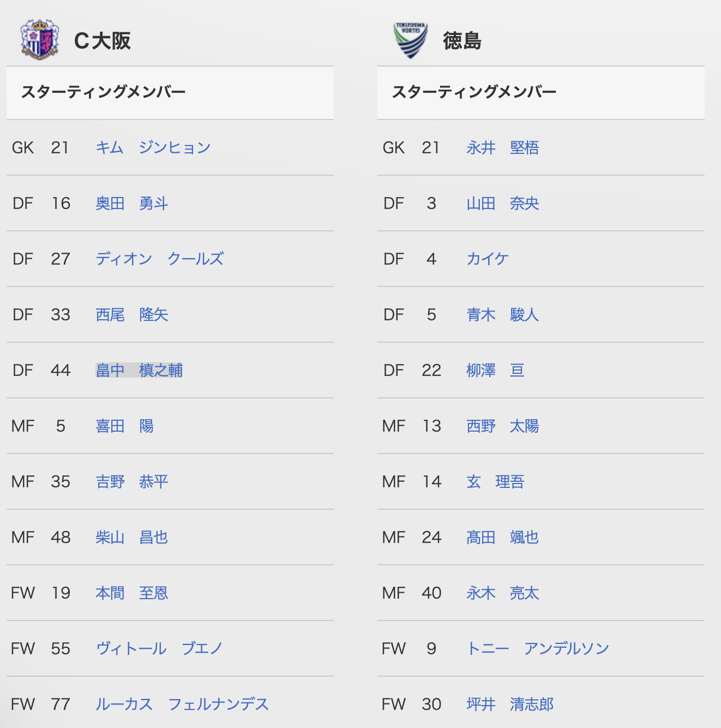Open player キム ジンヒョン profile

click(x=153, y=148)
